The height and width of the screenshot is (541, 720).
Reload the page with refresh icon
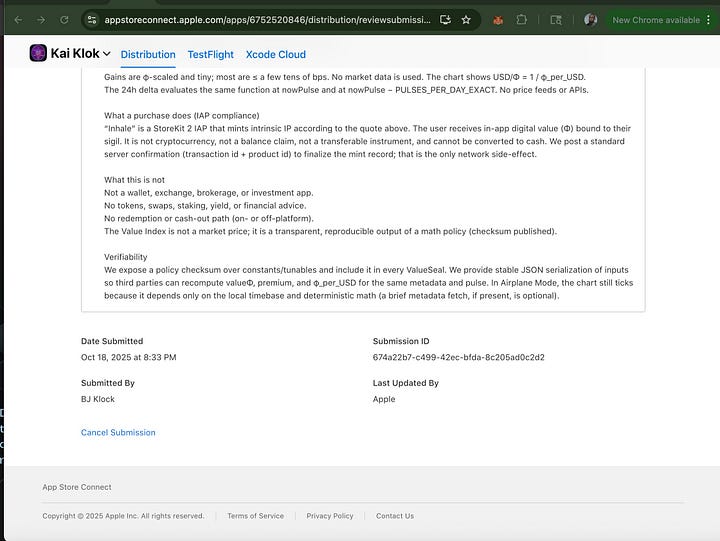tap(64, 20)
